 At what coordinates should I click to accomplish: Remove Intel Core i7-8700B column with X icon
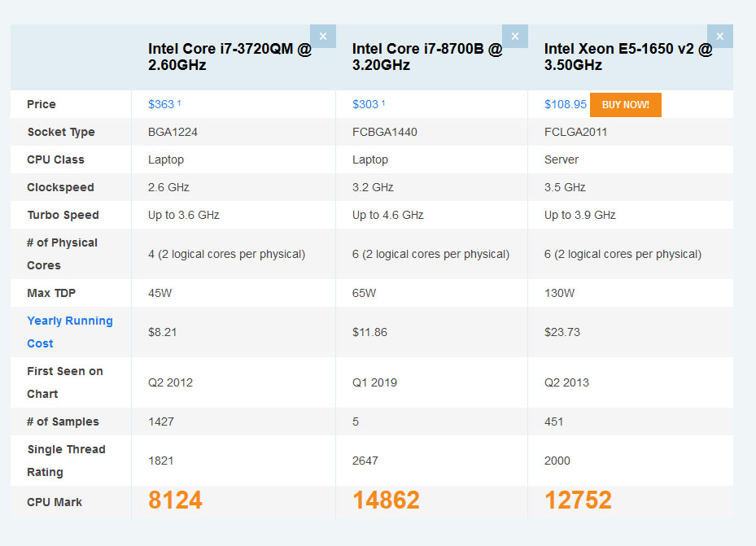[x=515, y=36]
